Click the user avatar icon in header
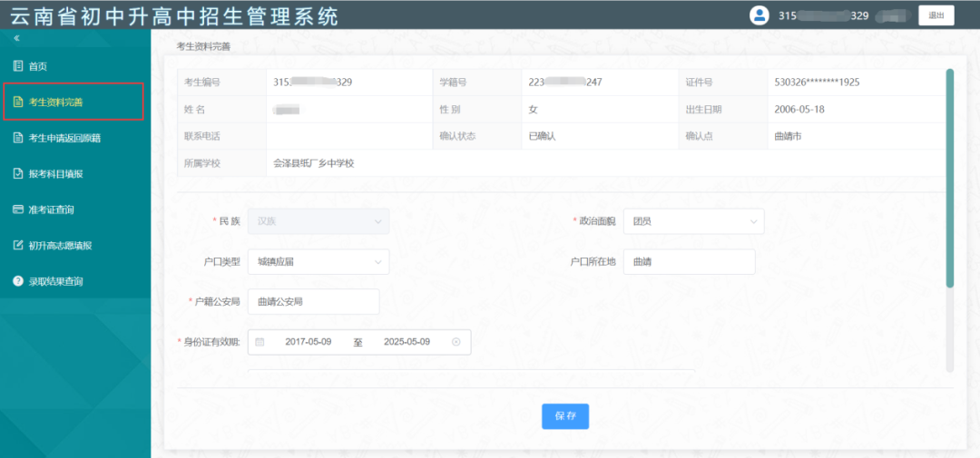Viewport: 980px width, 458px height. [759, 15]
